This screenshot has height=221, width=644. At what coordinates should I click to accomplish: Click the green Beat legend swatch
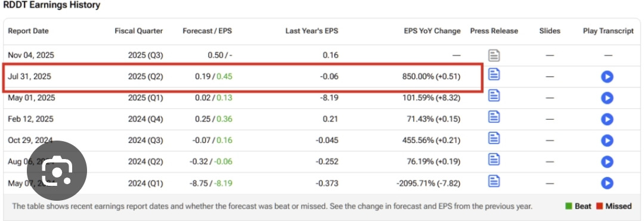click(568, 206)
